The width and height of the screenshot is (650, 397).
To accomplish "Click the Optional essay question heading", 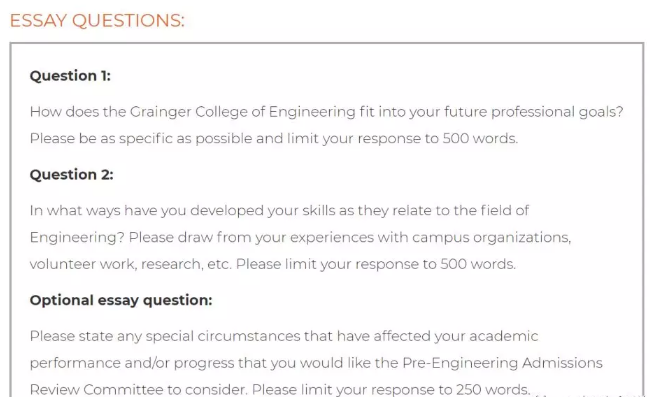I will click(x=121, y=300).
